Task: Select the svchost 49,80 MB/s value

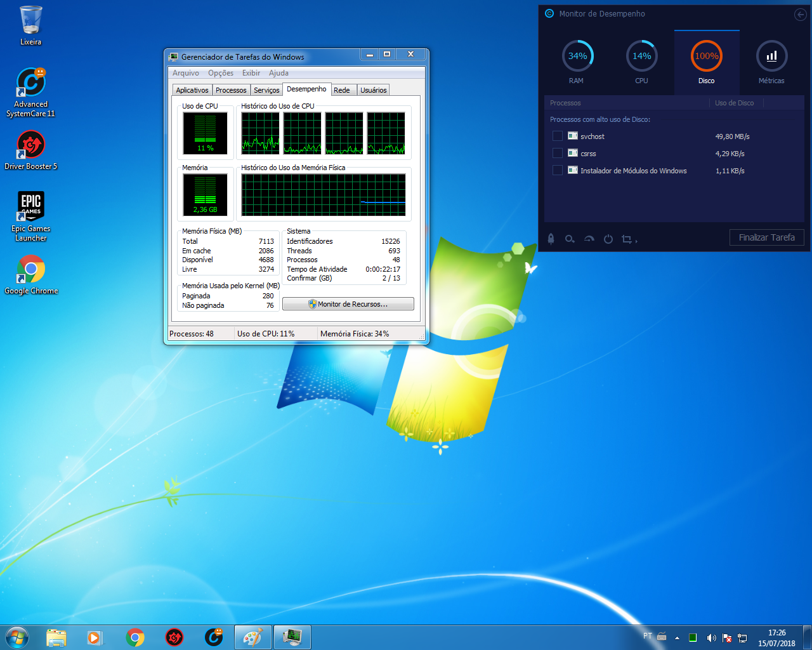Action: [733, 136]
